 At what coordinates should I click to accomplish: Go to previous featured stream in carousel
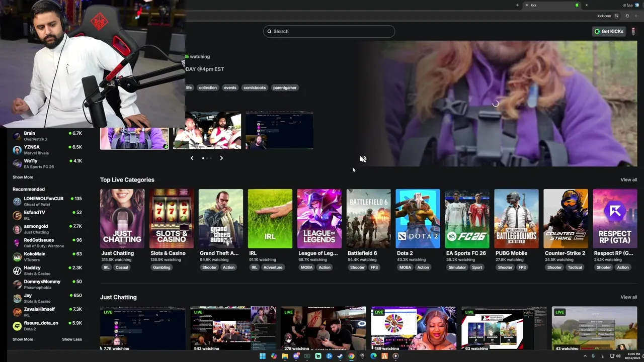click(x=192, y=158)
